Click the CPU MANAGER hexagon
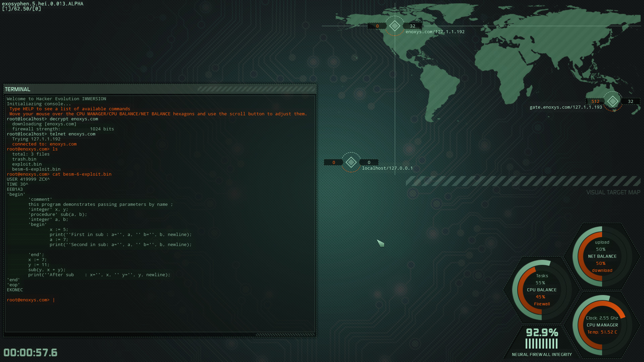This screenshot has width=644, height=362. point(602,325)
